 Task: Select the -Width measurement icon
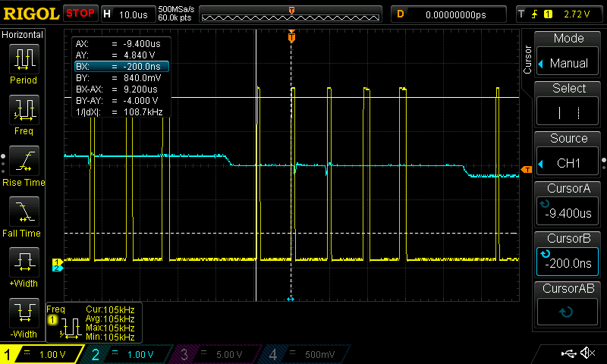(24, 312)
